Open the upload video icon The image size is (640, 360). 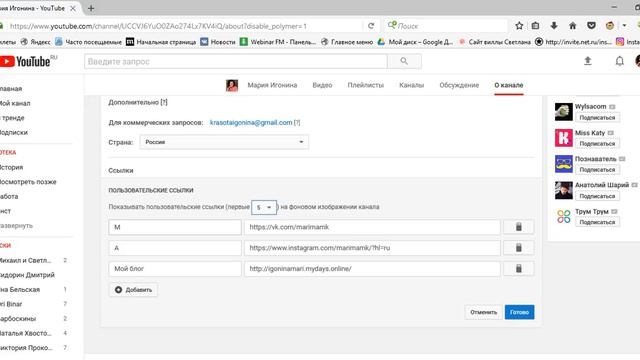(588, 61)
